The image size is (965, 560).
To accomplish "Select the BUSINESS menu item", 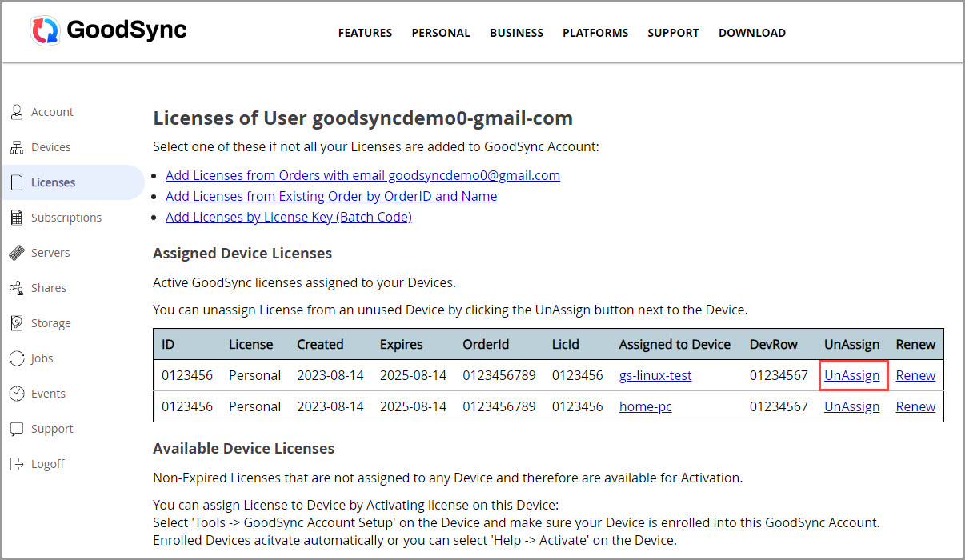I will (x=516, y=33).
